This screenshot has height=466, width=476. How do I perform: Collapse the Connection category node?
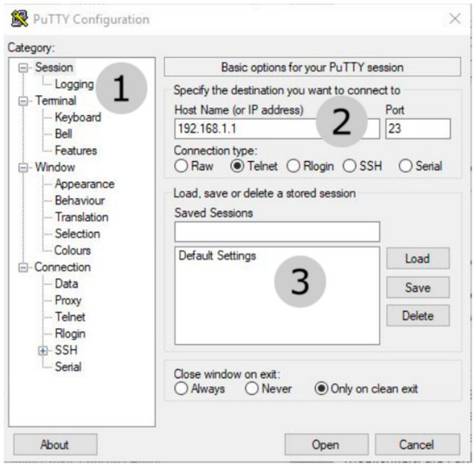(23, 268)
